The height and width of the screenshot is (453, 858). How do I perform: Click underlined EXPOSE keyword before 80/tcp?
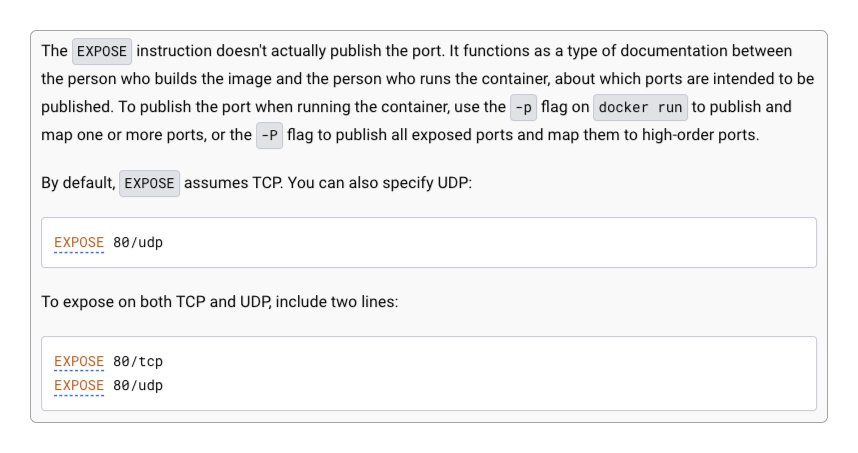pyautogui.click(x=79, y=362)
